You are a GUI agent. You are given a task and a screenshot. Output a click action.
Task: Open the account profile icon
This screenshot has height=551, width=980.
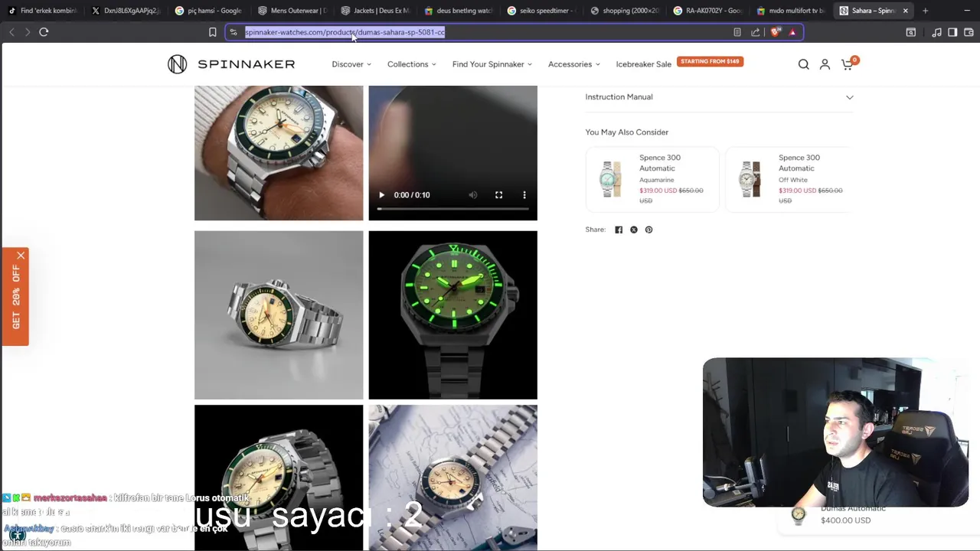(x=825, y=64)
